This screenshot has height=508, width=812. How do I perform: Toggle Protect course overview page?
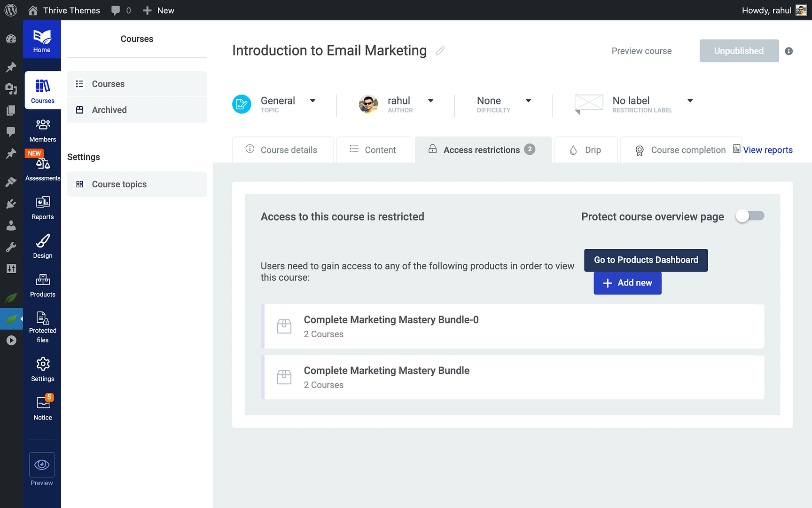pos(750,216)
